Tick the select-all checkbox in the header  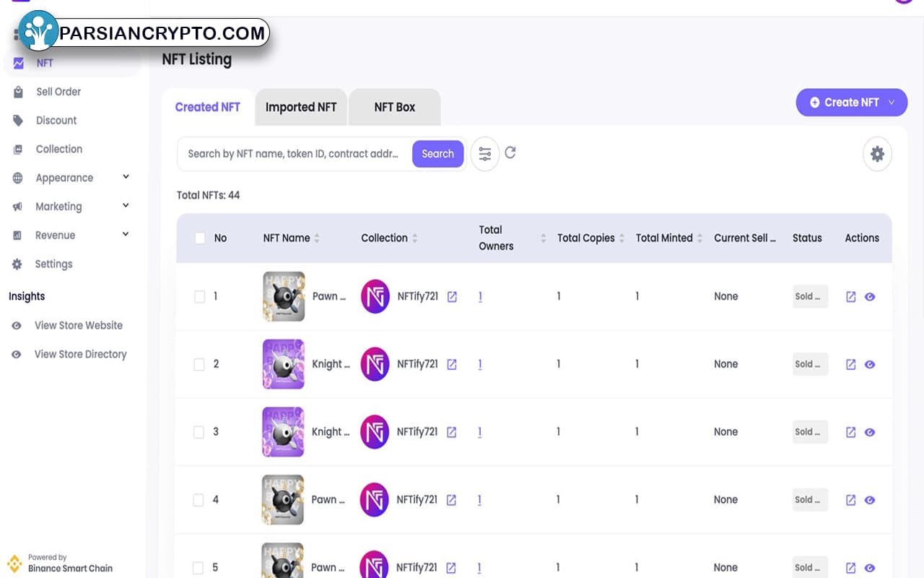tap(200, 238)
